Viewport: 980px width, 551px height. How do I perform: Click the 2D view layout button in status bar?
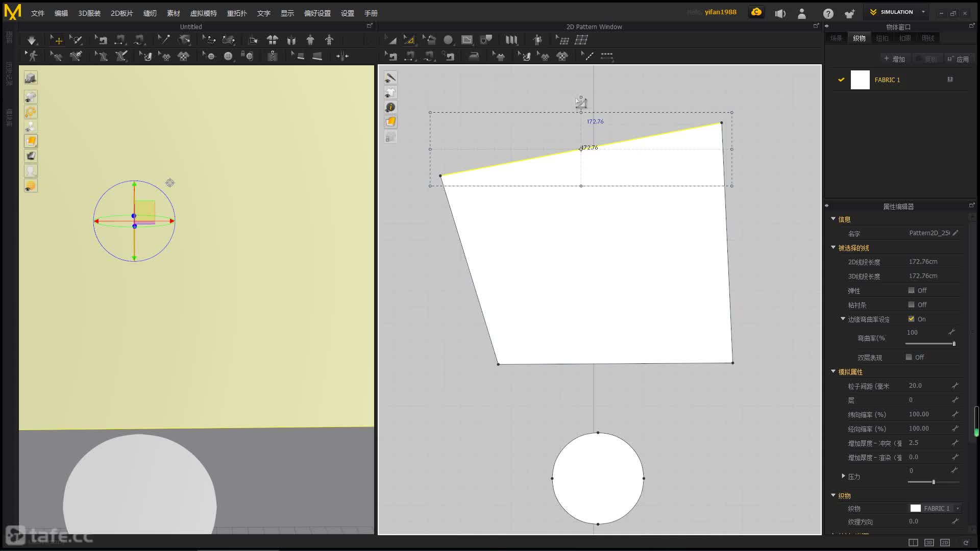point(945,542)
